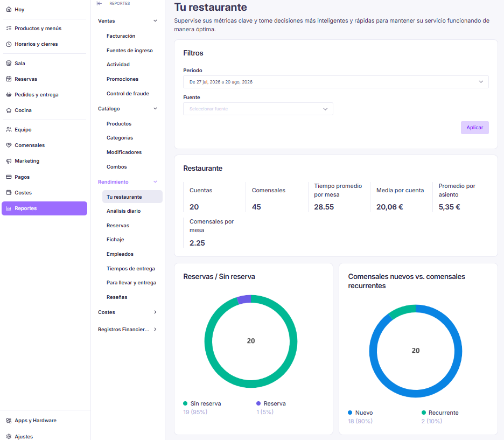Open the Periodo date range dropdown

tap(336, 82)
